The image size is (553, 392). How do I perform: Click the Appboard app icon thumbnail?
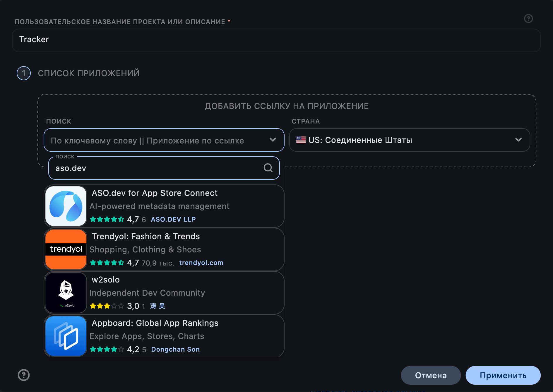click(66, 336)
